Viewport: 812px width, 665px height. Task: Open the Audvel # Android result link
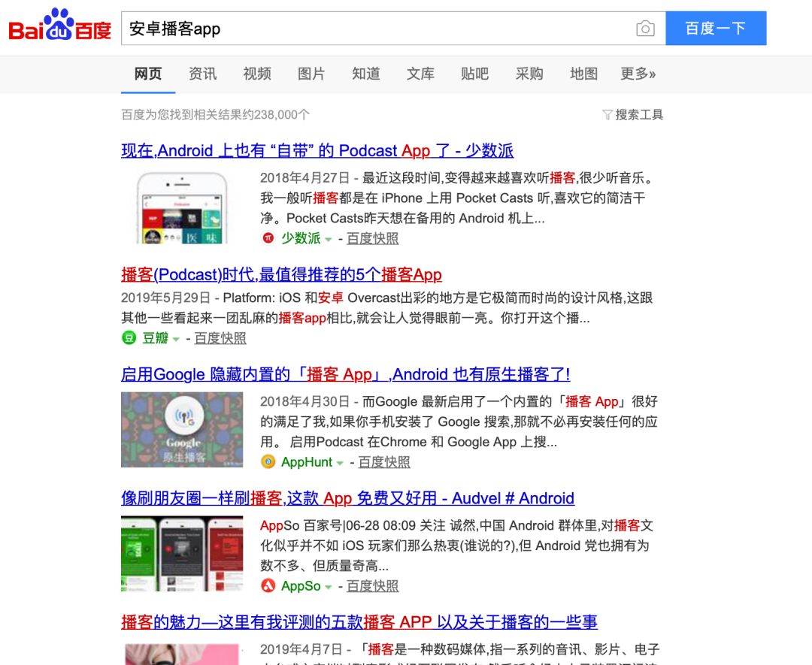347,498
